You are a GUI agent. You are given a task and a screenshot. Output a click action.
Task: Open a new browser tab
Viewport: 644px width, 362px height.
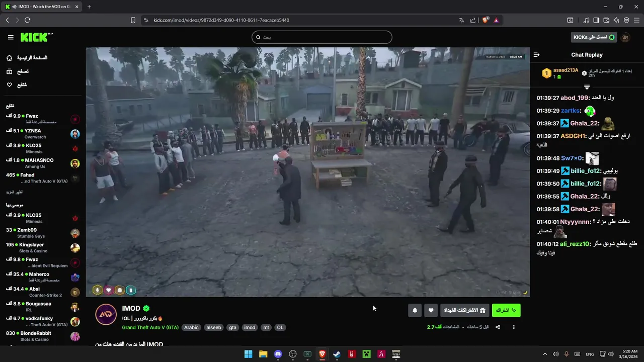click(x=89, y=7)
